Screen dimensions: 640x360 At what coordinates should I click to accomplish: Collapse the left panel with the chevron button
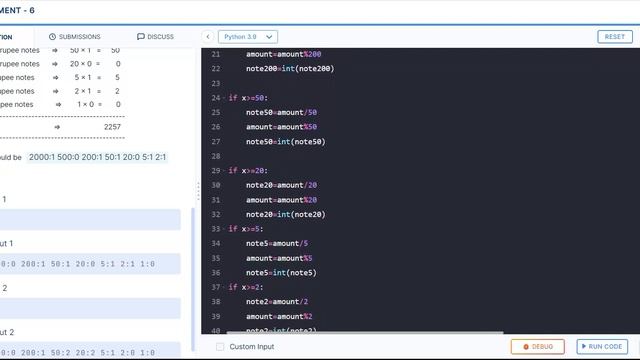208,37
